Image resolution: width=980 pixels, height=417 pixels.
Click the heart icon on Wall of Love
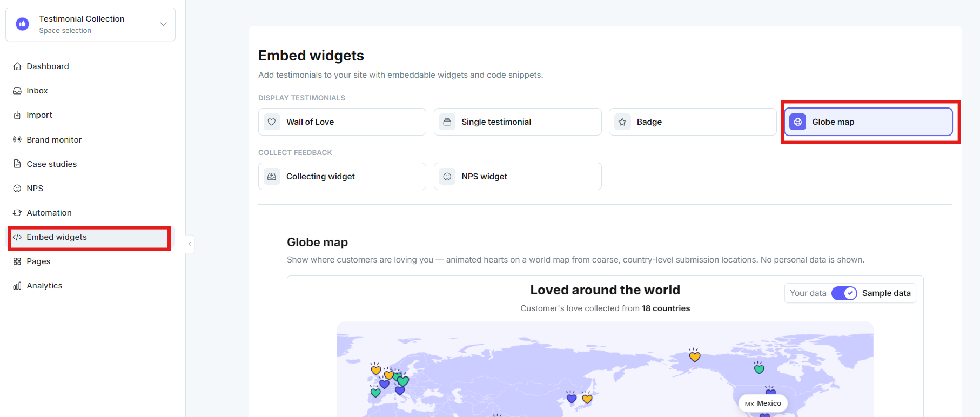272,122
